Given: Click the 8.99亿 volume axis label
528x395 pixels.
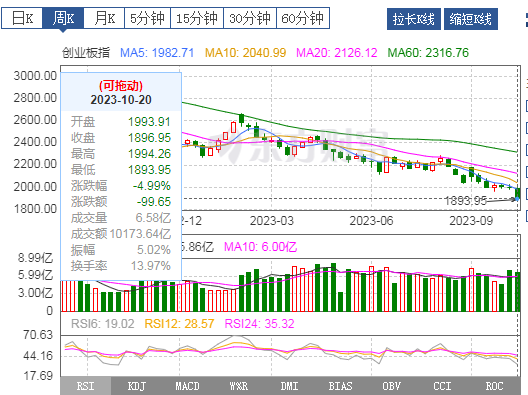Looking at the screenshot, I should click(x=36, y=258).
